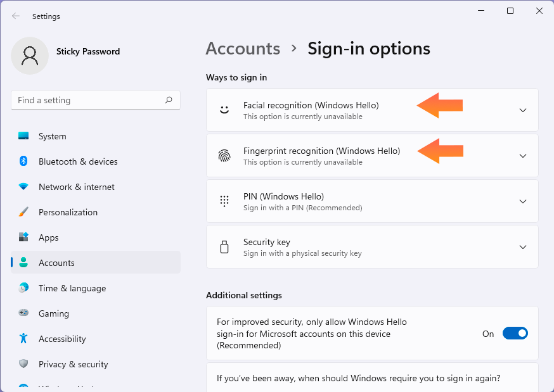Click the Facial recognition (Windows Hello) title
554x392 pixels.
click(311, 105)
